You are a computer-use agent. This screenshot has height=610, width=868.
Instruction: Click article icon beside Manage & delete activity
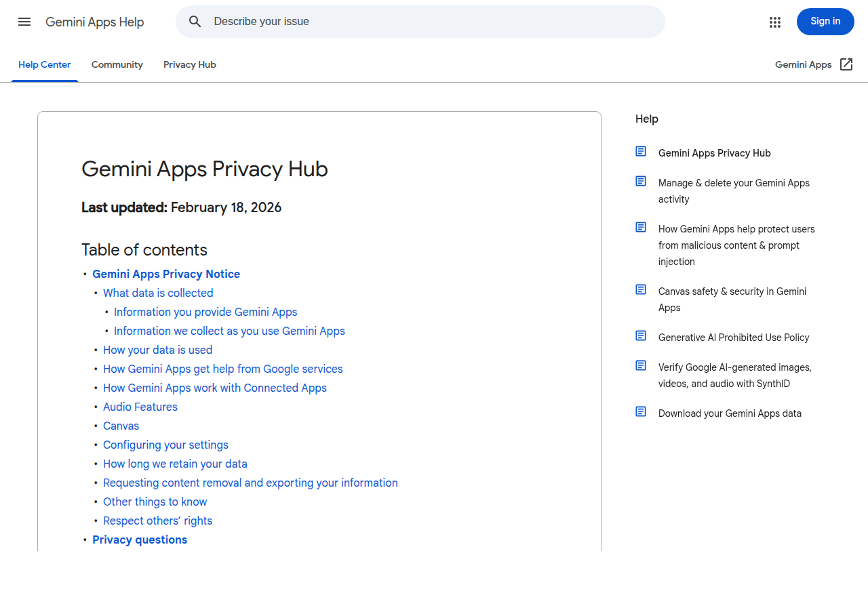pos(641,181)
